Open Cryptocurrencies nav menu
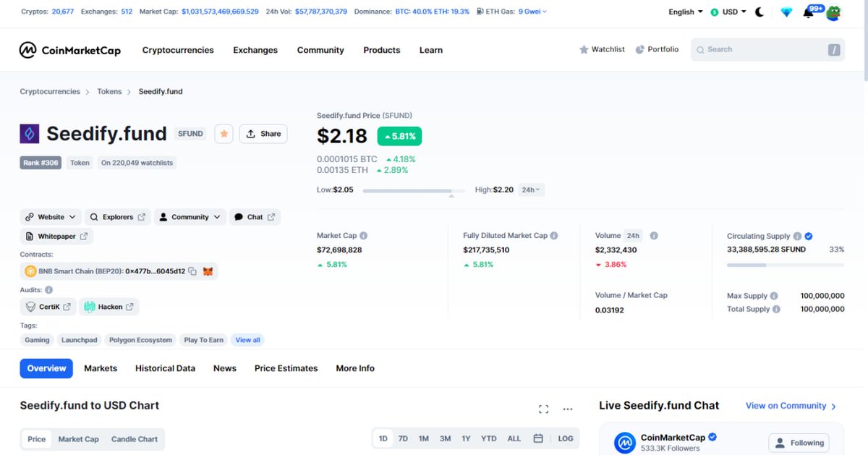This screenshot has height=455, width=868. (178, 50)
